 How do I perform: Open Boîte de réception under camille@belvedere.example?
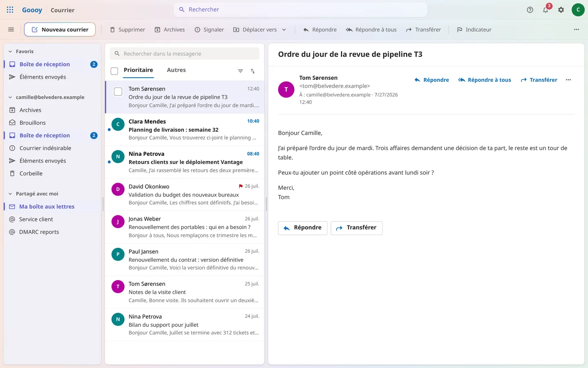pyautogui.click(x=52, y=135)
